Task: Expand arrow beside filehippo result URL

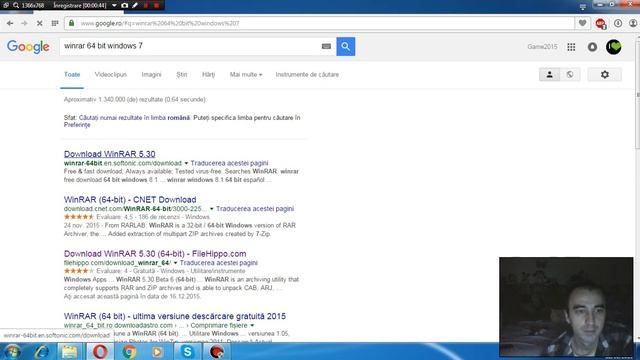Action: click(x=175, y=263)
